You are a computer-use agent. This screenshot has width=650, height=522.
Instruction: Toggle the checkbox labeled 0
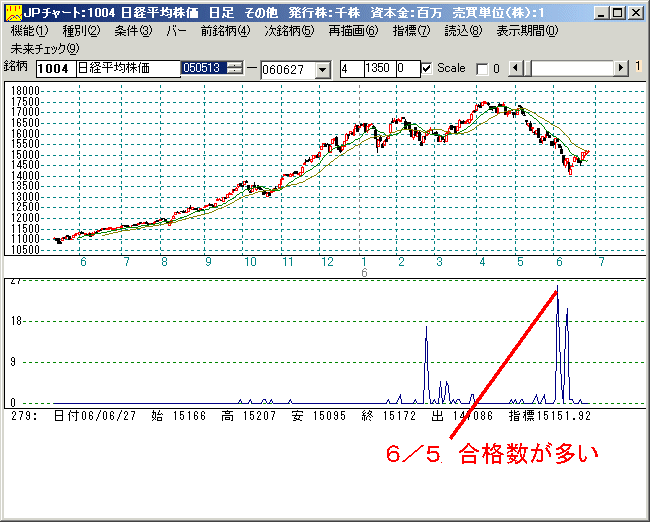click(x=482, y=69)
